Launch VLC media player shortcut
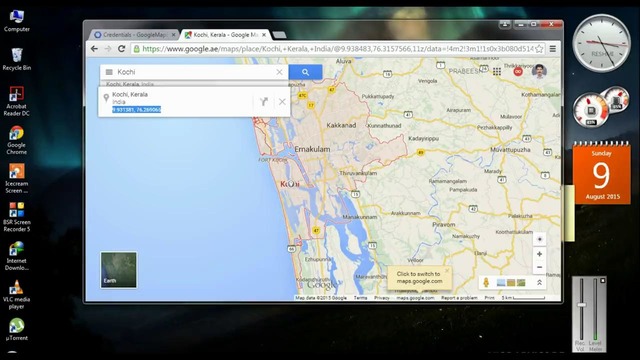The image size is (640, 360). [x=17, y=295]
